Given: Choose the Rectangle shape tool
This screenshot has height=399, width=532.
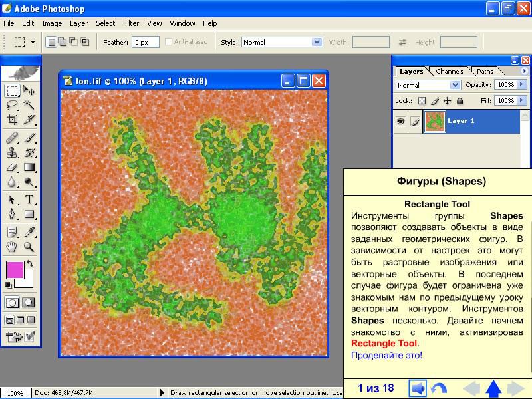Looking at the screenshot, I should tap(29, 215).
